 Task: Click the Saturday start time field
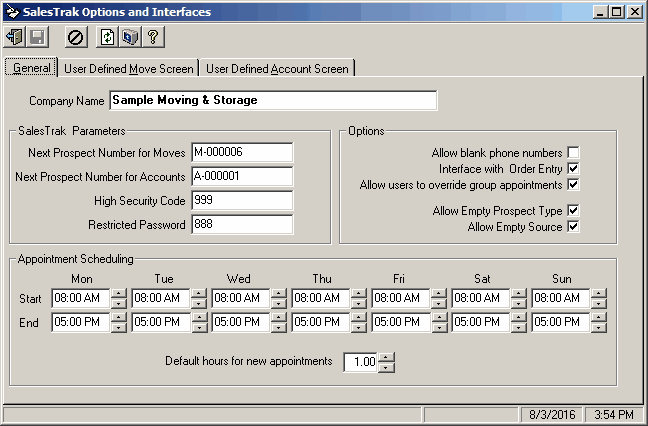tap(481, 298)
